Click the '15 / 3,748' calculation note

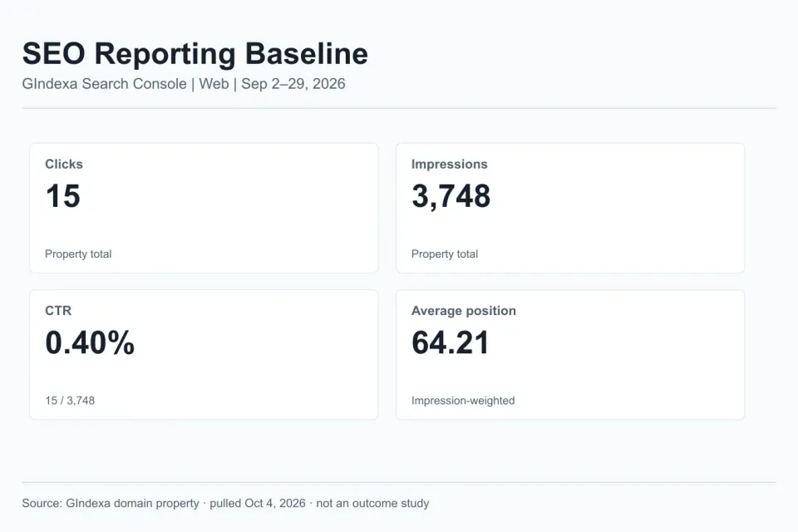[70, 401]
